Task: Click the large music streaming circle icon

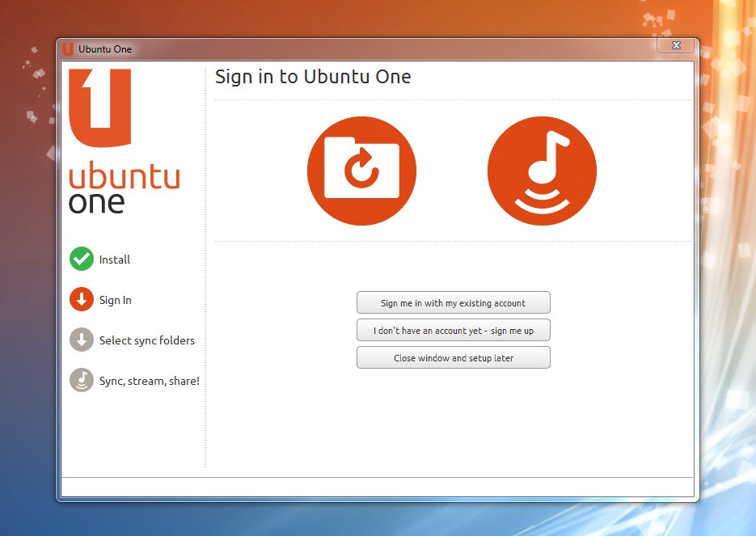Action: coord(542,171)
